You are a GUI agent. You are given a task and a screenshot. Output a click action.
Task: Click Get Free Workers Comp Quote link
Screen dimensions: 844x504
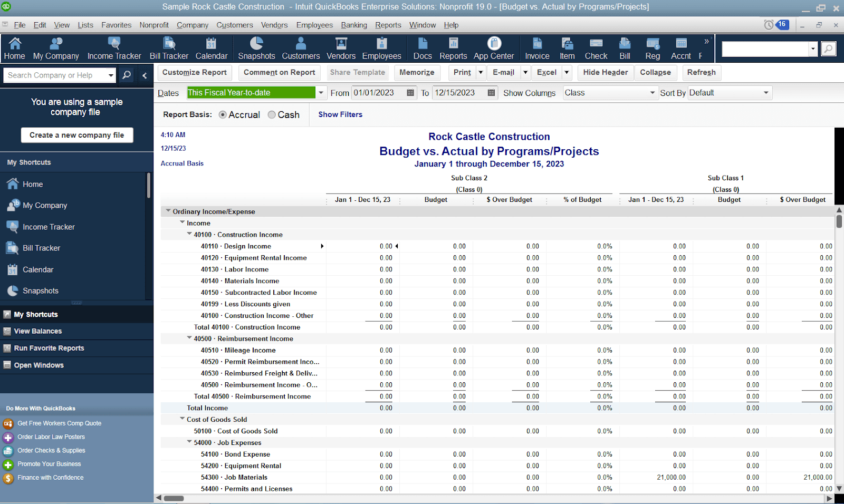point(59,423)
